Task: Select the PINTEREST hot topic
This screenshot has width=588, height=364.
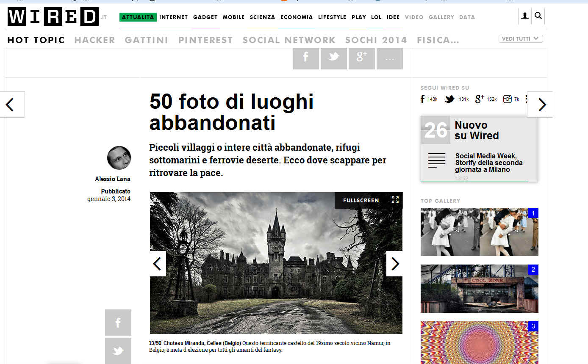Action: [x=205, y=40]
